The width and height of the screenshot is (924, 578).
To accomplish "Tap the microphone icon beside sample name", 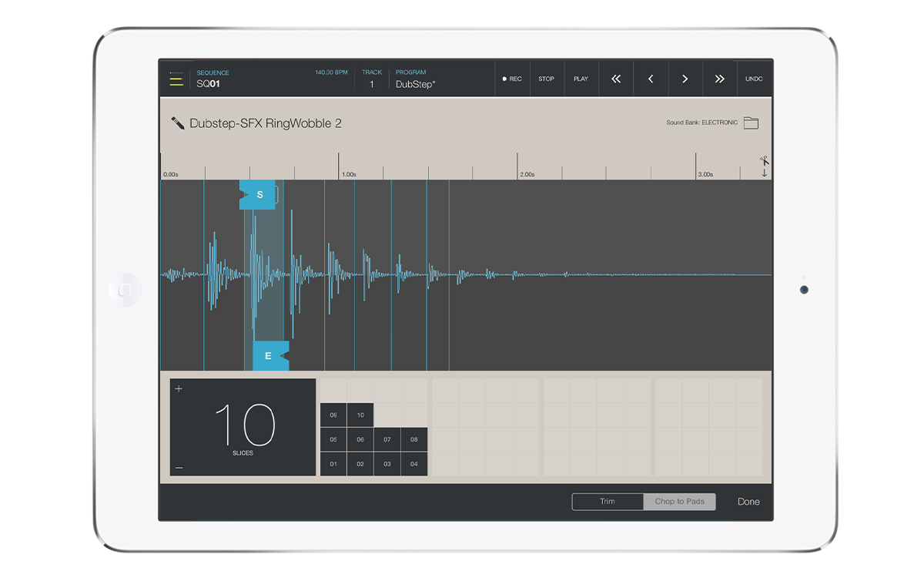I will pyautogui.click(x=177, y=123).
